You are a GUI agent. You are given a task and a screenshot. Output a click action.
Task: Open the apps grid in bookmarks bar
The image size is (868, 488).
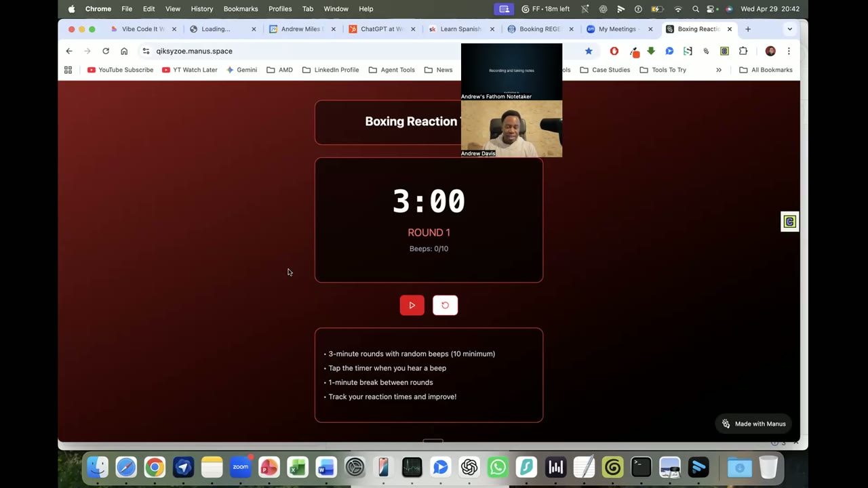[x=68, y=70]
